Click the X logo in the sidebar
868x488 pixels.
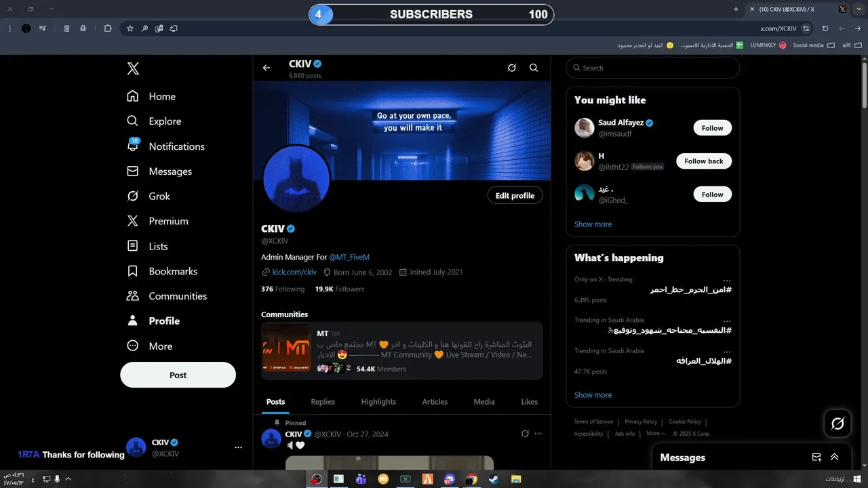133,68
